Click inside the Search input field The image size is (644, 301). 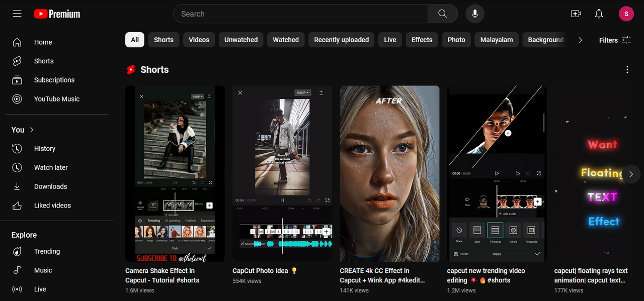pos(300,14)
